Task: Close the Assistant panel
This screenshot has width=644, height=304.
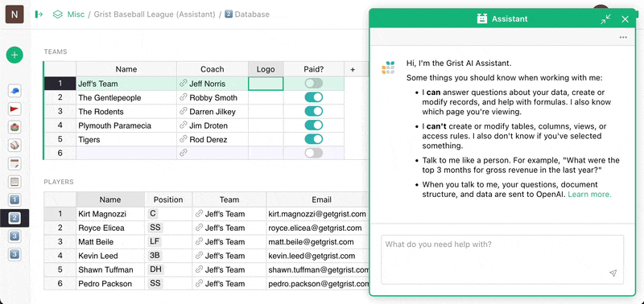Action: tap(625, 19)
